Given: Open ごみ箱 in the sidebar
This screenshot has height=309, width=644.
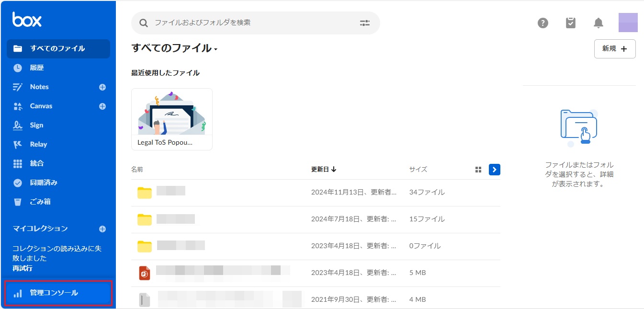Looking at the screenshot, I should click(40, 202).
